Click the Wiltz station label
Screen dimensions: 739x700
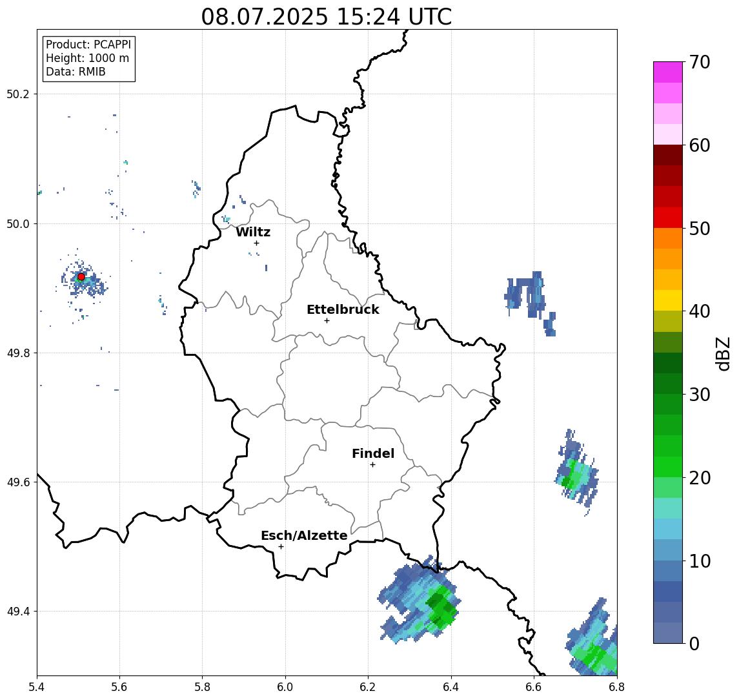pos(253,232)
